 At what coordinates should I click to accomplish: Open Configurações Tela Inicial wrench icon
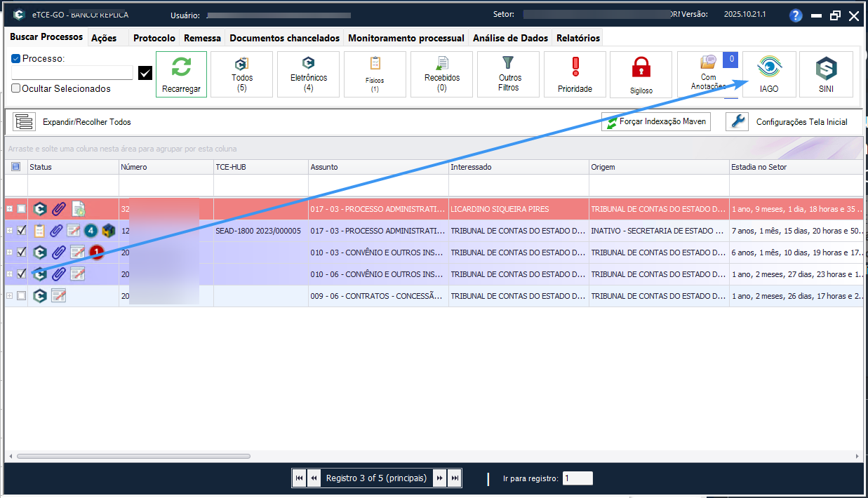pos(737,122)
